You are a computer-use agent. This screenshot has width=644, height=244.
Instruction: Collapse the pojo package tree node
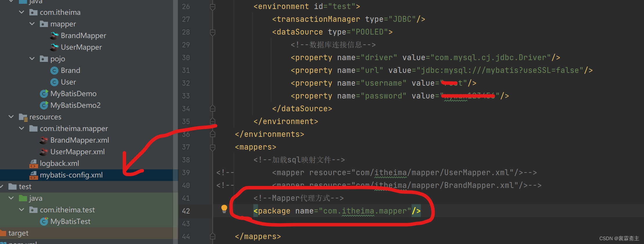(x=32, y=59)
